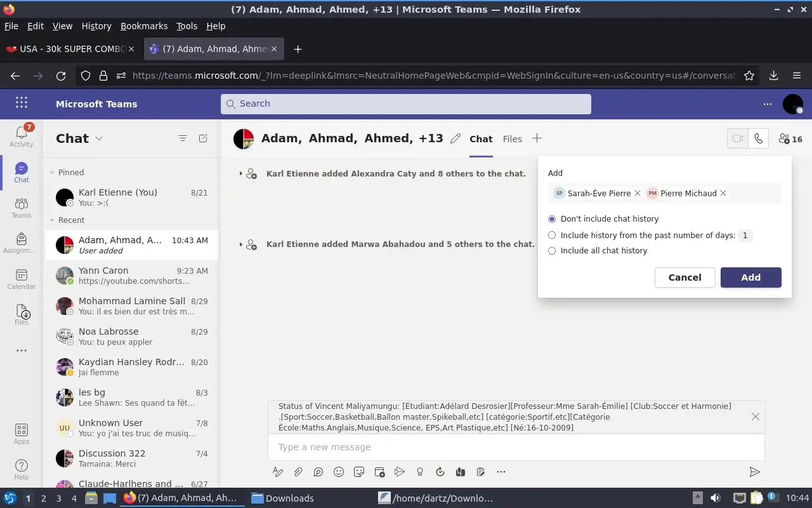Start an audio call
The width and height of the screenshot is (812, 508).
tap(759, 138)
